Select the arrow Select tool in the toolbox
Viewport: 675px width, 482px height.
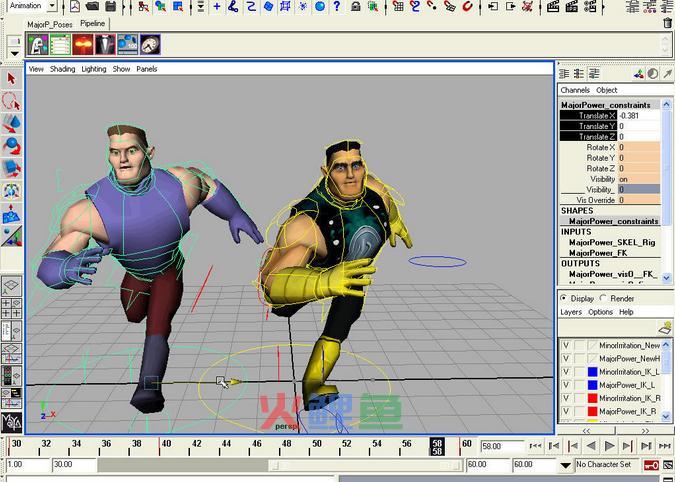pos(11,79)
